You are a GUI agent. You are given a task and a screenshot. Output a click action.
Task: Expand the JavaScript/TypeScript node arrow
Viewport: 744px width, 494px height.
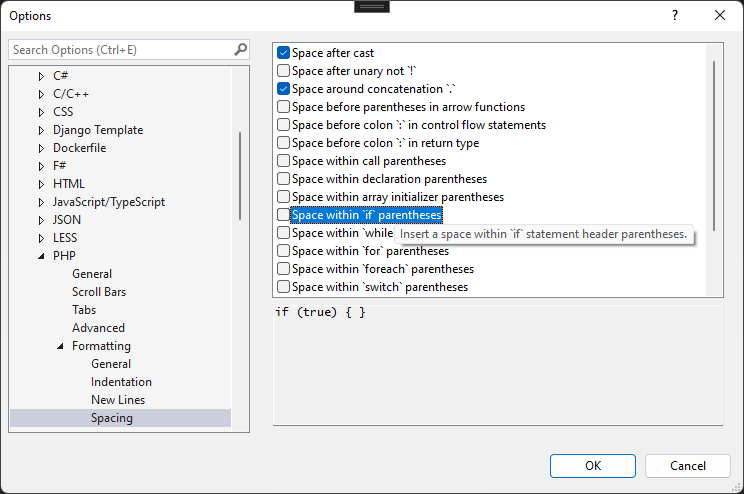tap(41, 202)
